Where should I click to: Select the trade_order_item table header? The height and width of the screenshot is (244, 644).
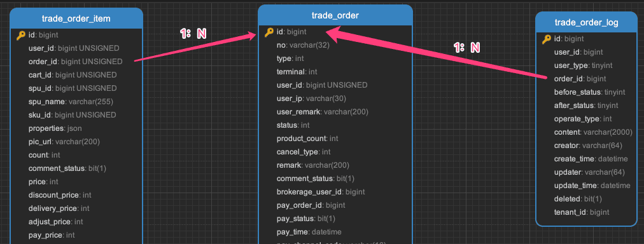pyautogui.click(x=76, y=18)
